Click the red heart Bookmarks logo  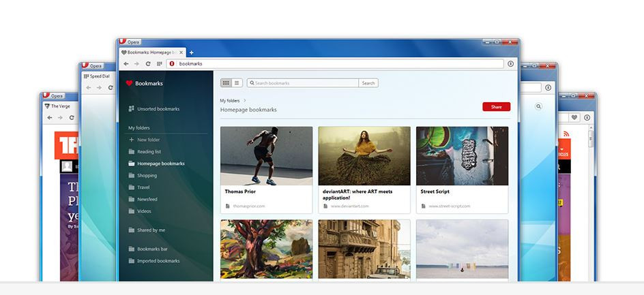click(129, 83)
